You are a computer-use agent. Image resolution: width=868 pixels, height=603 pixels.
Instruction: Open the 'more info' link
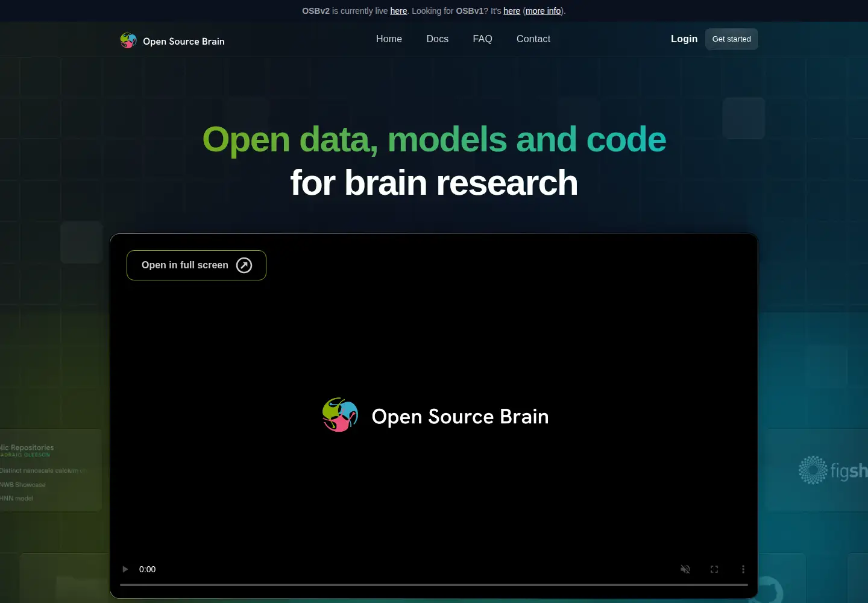click(543, 11)
